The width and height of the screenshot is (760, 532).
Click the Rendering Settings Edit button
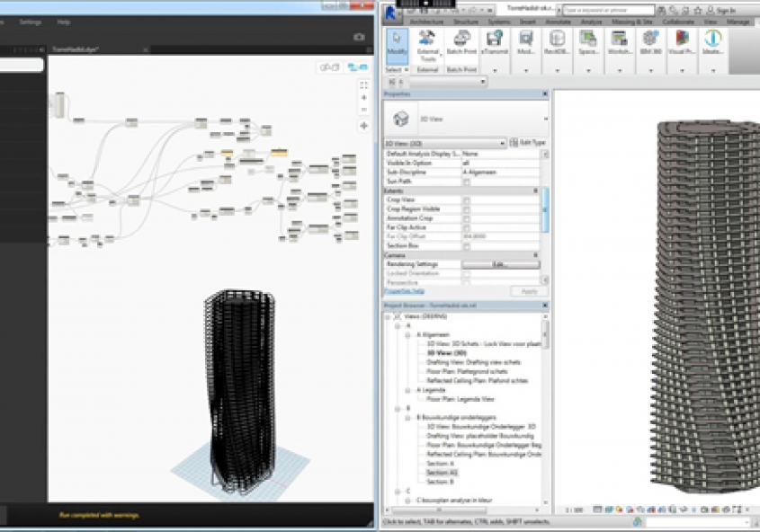[x=500, y=264]
